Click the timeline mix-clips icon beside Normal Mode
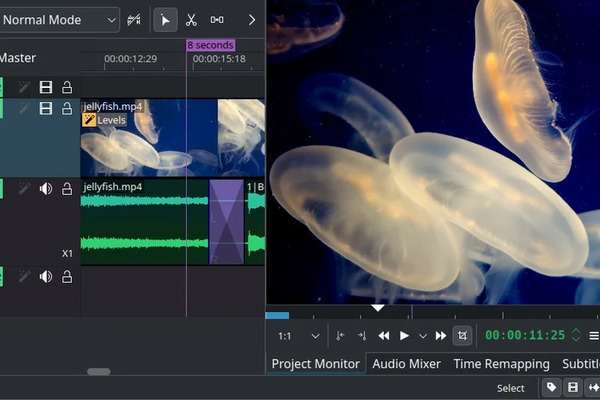 click(x=134, y=20)
